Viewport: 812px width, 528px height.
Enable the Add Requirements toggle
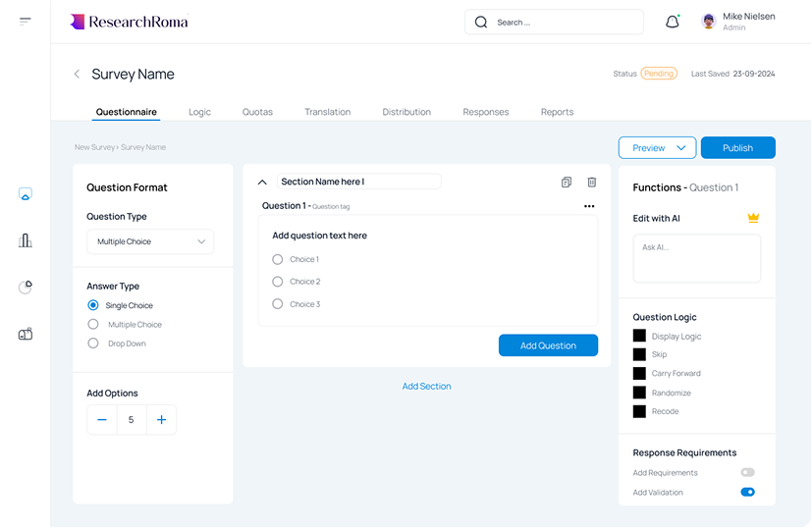[748, 472]
